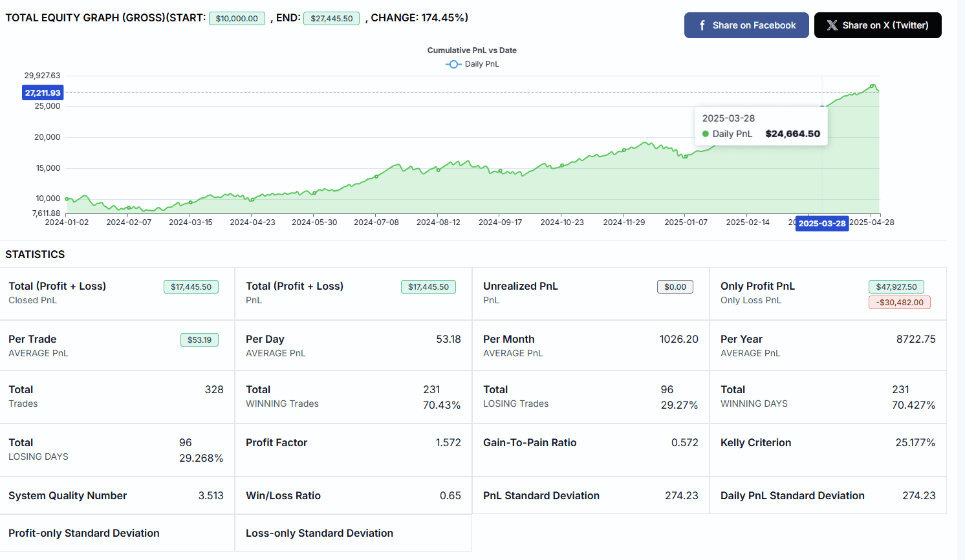The image size is (965, 560).
Task: Click the Profit-only Standard Deviation label
Action: coord(84,533)
